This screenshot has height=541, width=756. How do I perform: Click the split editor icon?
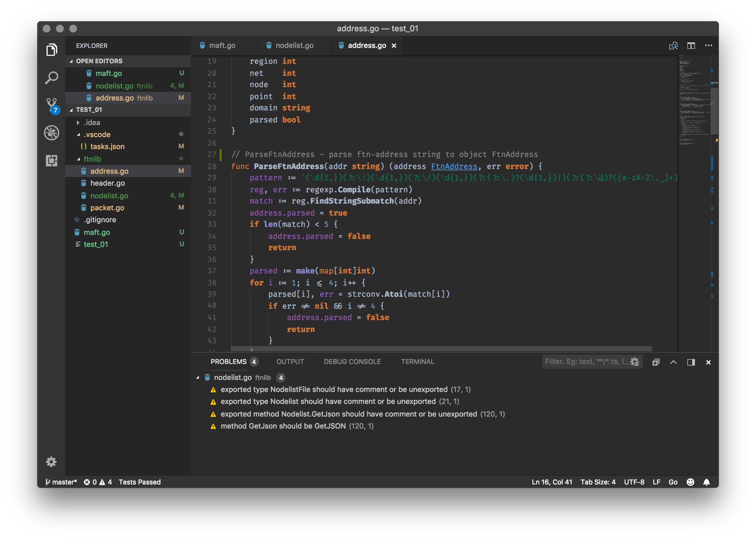691,46
